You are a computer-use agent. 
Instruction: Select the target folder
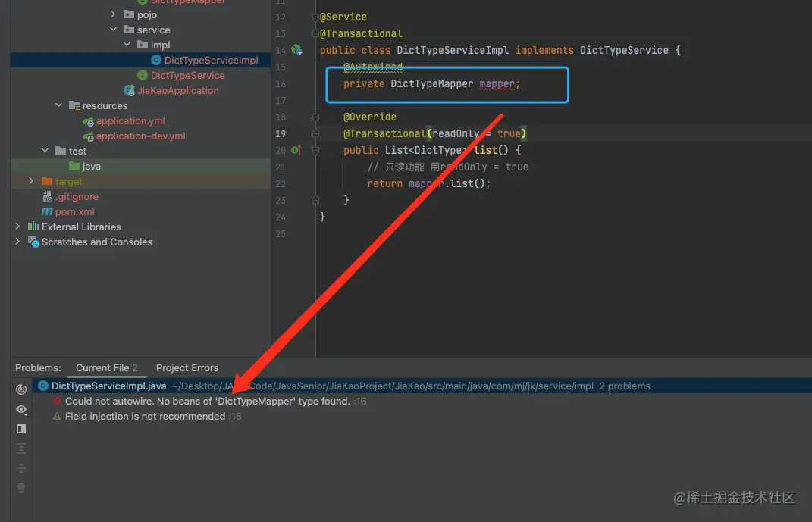point(68,181)
